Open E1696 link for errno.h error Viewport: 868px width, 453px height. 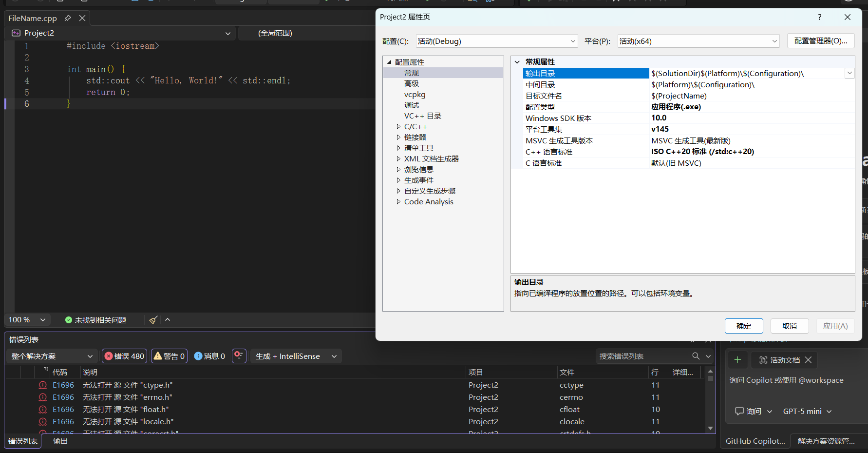pyautogui.click(x=63, y=397)
